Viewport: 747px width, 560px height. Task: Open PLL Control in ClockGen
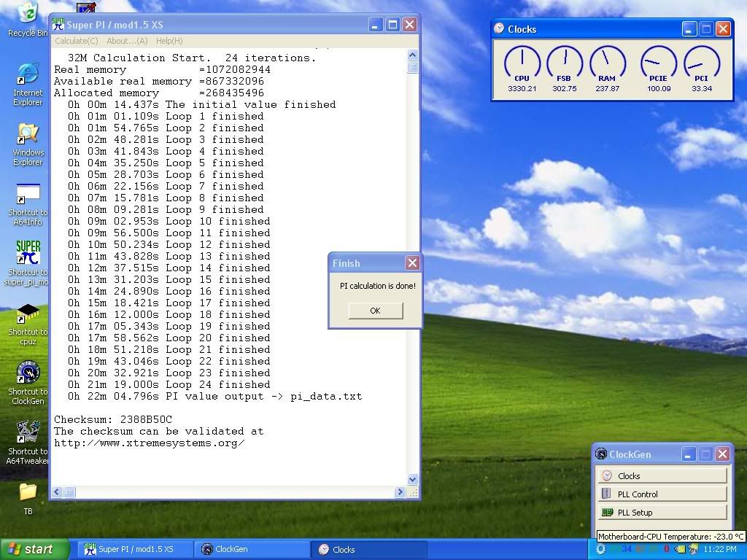(x=662, y=494)
